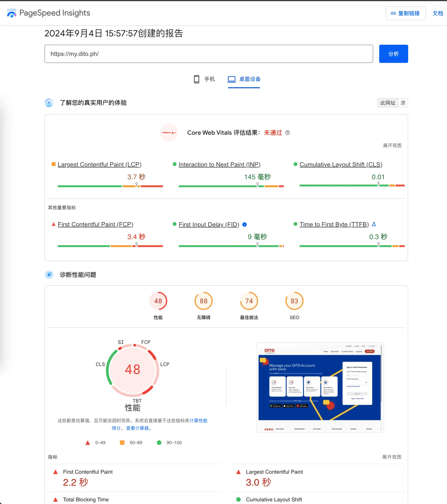This screenshot has height=504, width=447.
Task: Open Largest Contentful Paint (LCP) link
Action: pos(100,165)
